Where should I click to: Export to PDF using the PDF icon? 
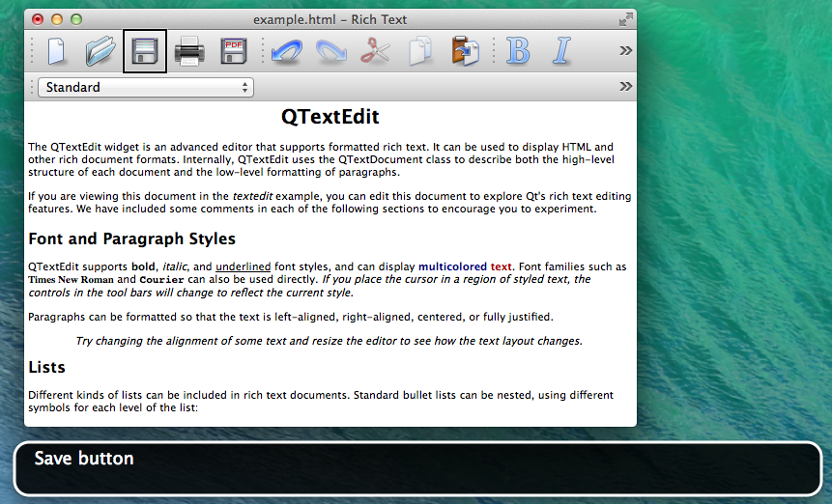233,51
